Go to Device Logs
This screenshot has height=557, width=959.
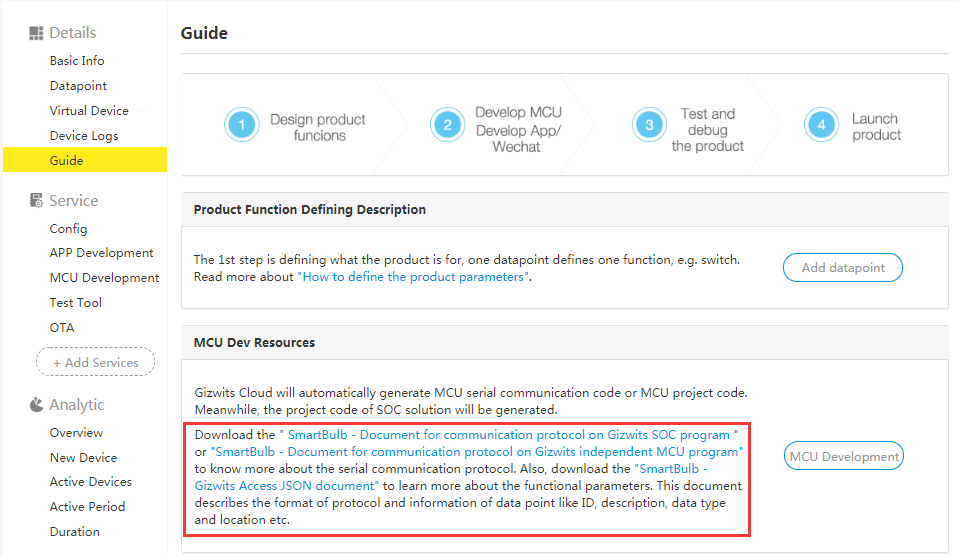(x=84, y=136)
